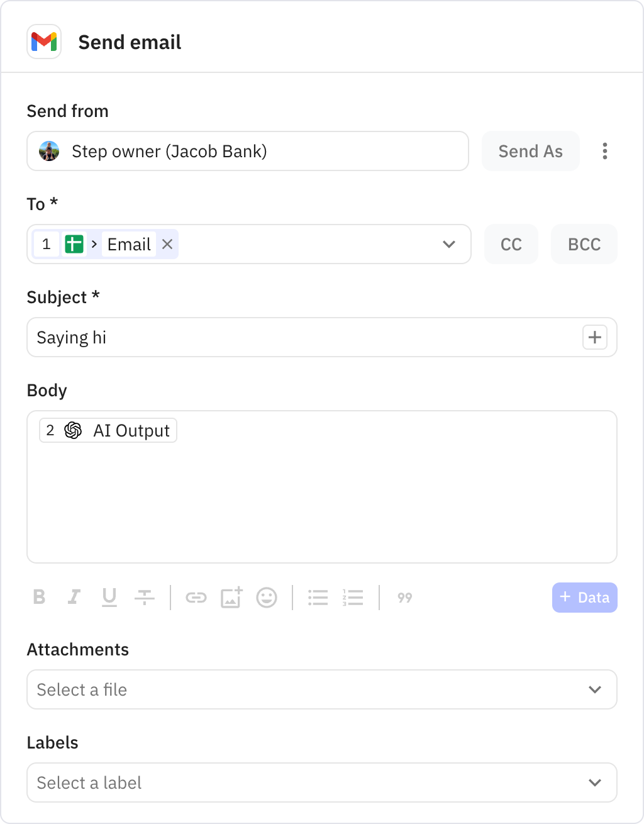644x824 pixels.
Task: Apply italic formatting to the email body
Action: click(74, 598)
